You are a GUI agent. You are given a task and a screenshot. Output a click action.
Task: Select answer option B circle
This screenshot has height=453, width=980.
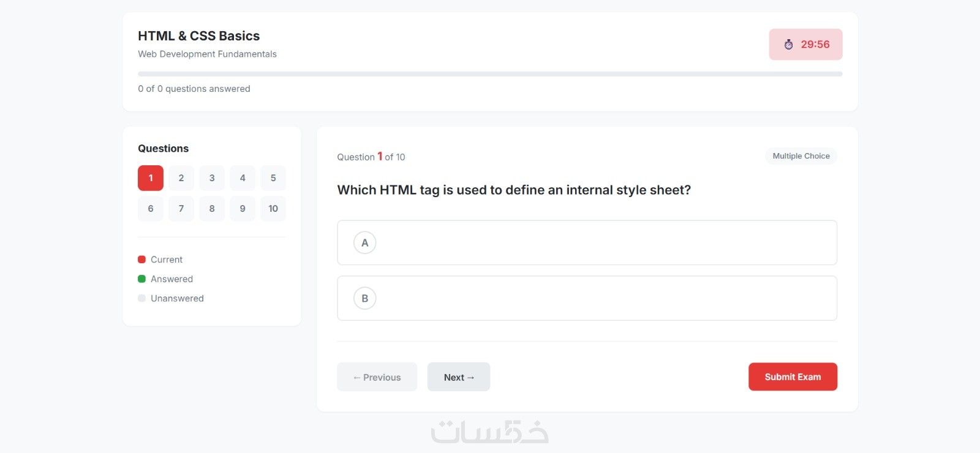(364, 299)
